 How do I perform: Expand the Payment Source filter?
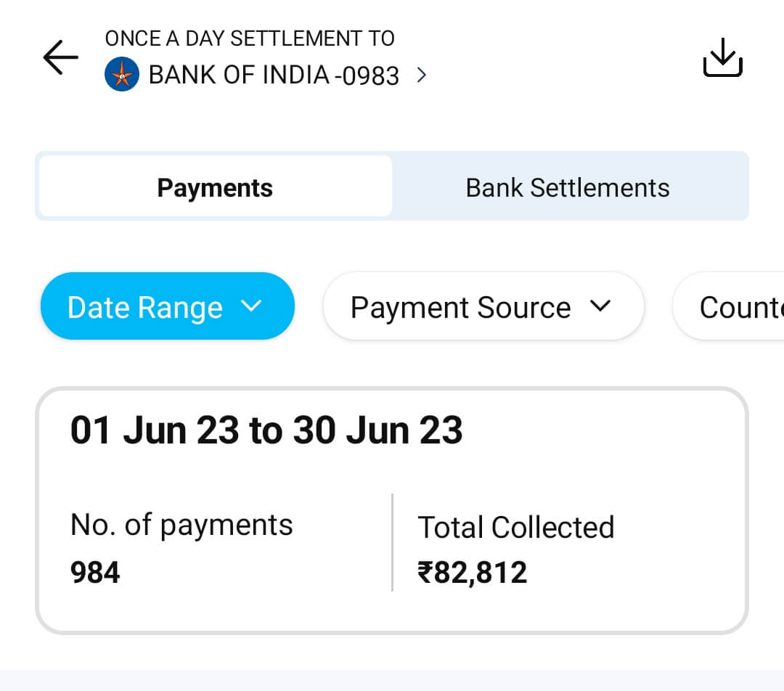pyautogui.click(x=483, y=306)
